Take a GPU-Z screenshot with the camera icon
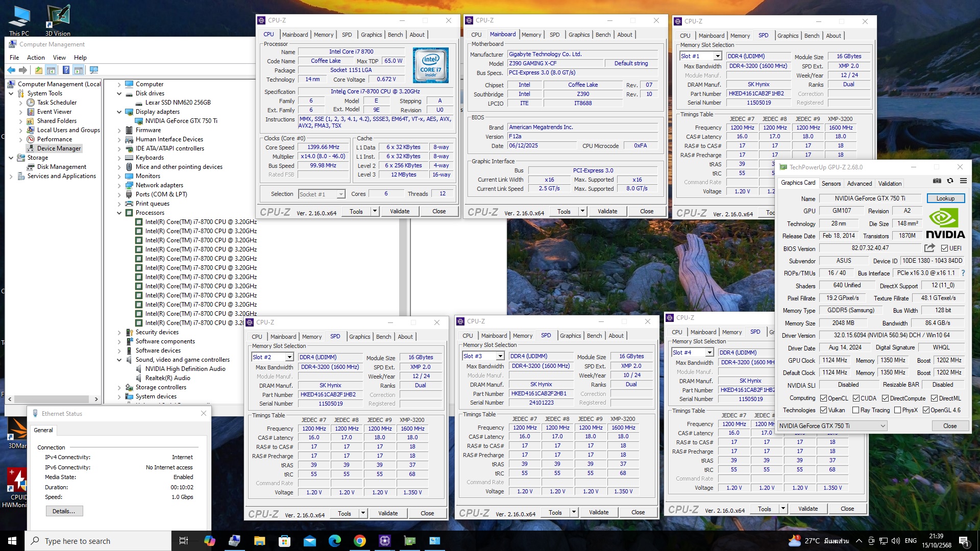The height and width of the screenshot is (551, 980). [937, 181]
